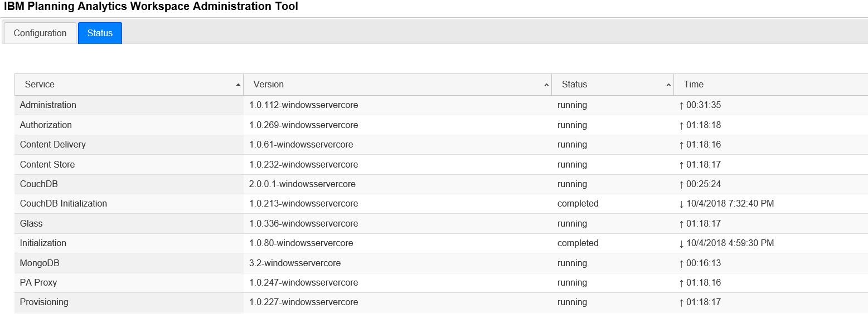Click the Initialization service name
868x314 pixels.
pyautogui.click(x=43, y=243)
